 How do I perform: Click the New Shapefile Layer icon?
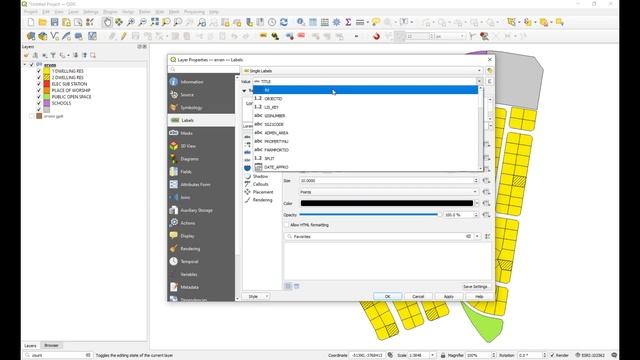pos(55,36)
